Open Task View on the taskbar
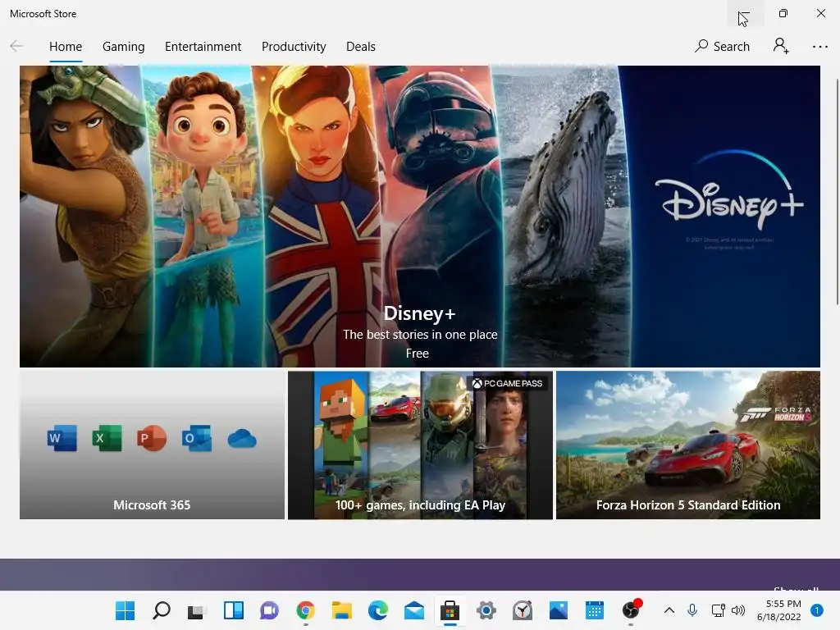Screen dimensions: 840x630 click(195, 610)
